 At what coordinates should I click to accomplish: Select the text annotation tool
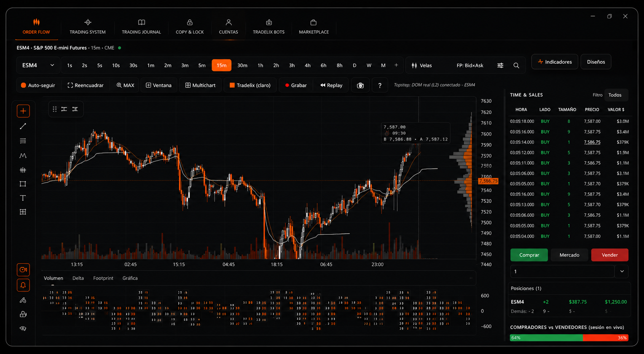23,198
